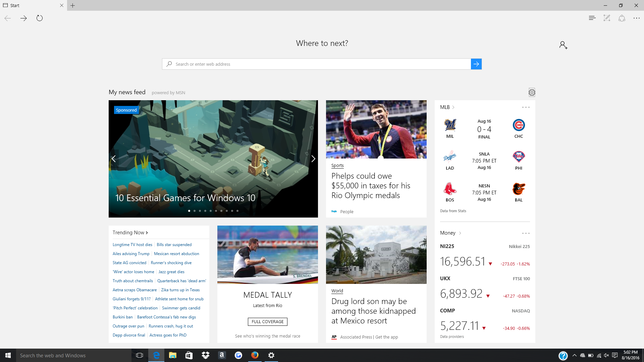Click the Chicago Cubs team logo
644x362 pixels.
(519, 125)
